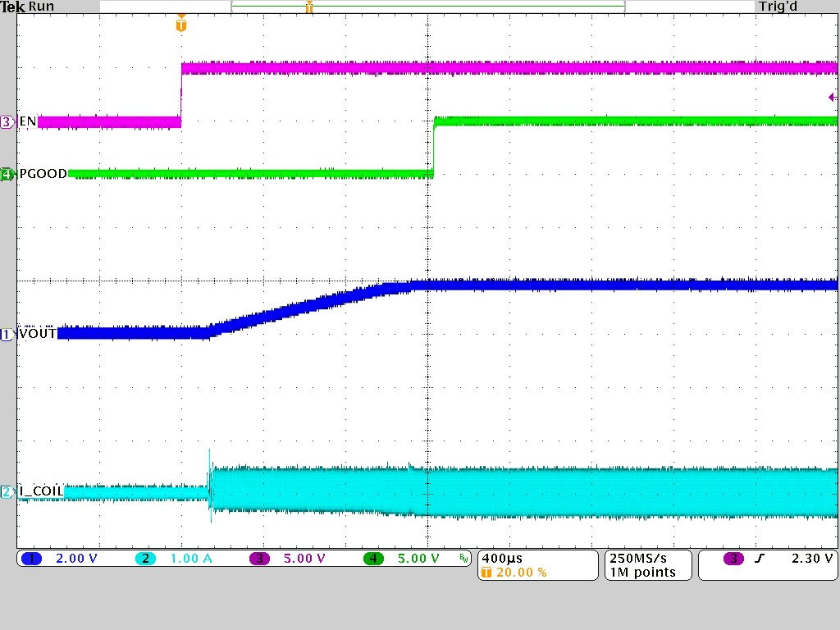Click the pink trigger level arrow on right edge
Image resolution: width=840 pixels, height=630 pixels.
coord(832,98)
